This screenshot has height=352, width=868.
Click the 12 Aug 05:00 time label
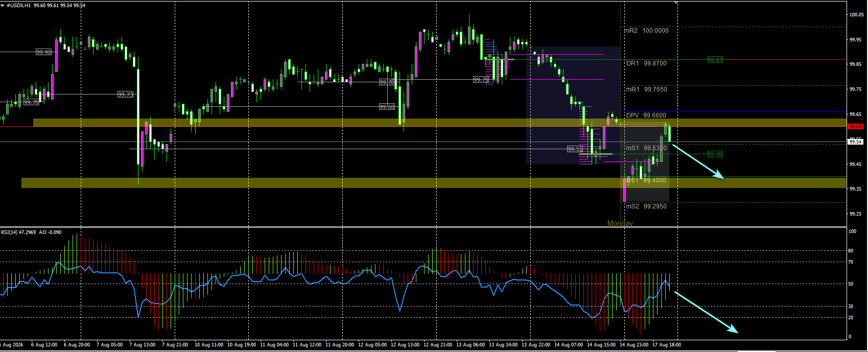(372, 345)
